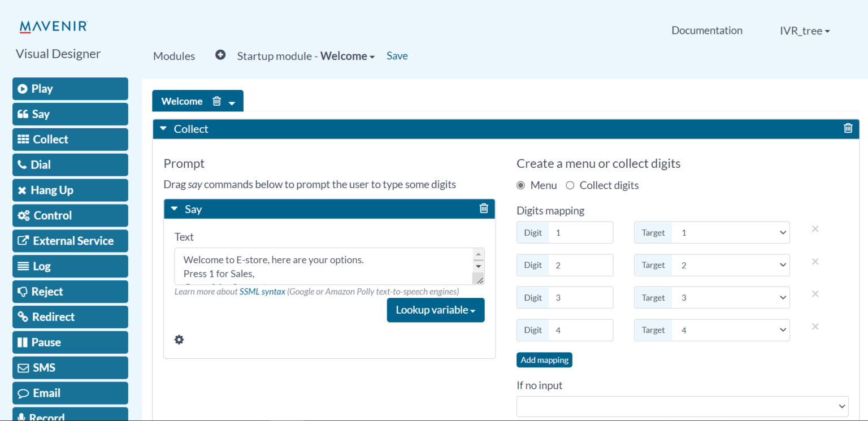
Task: Delete the Collect step with trash icon
Action: click(x=848, y=128)
